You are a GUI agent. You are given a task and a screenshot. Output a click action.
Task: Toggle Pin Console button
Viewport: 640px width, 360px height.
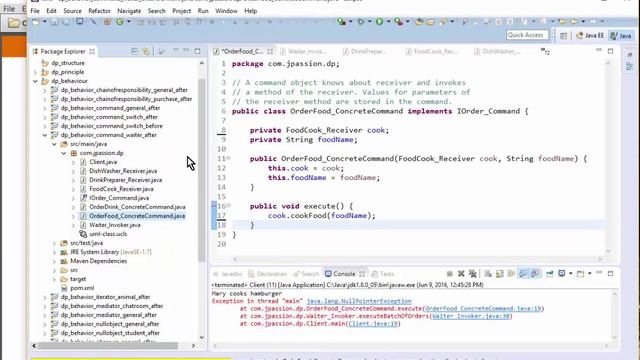(x=550, y=273)
